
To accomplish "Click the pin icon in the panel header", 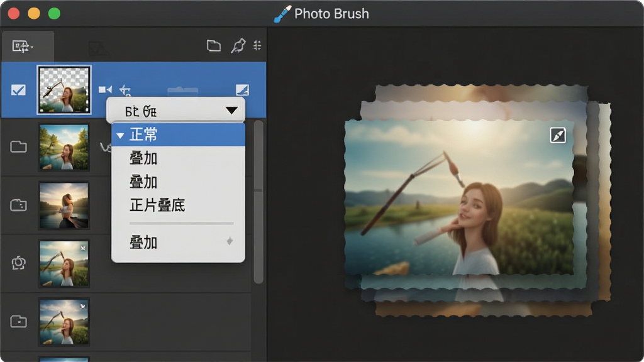I will click(x=238, y=45).
